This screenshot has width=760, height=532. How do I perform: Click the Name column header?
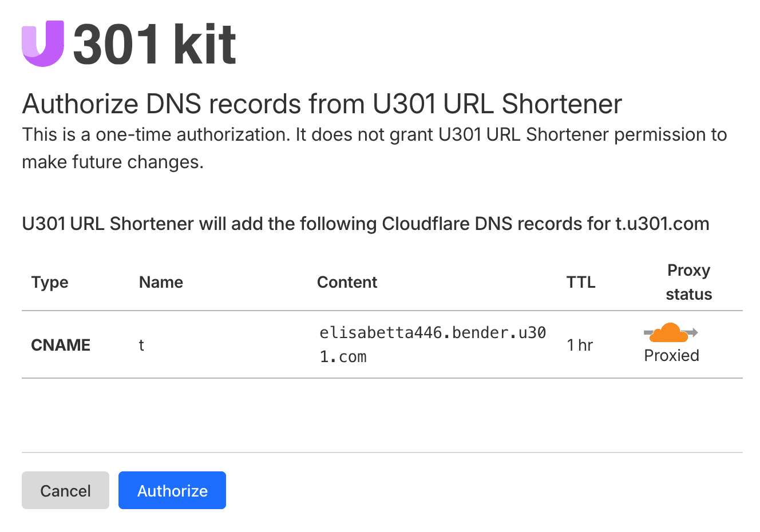coord(161,282)
